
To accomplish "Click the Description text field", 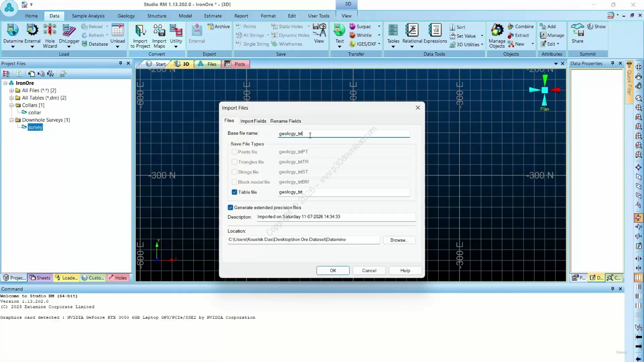I will click(x=336, y=217).
